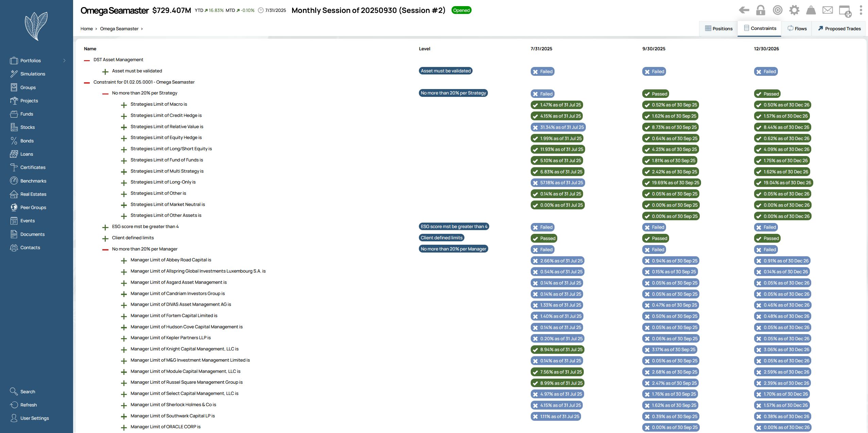Click the green Opened status badge
The image size is (868, 433).
[461, 10]
